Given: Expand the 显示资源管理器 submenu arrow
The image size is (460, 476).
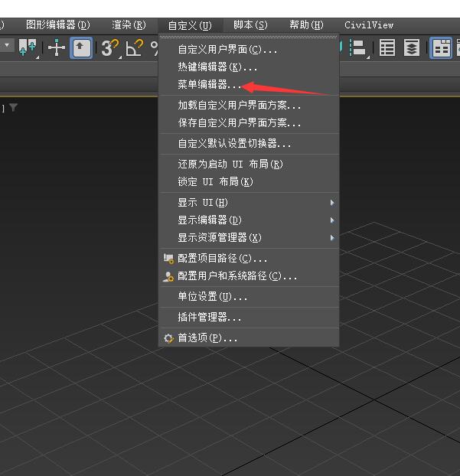Looking at the screenshot, I should (332, 238).
